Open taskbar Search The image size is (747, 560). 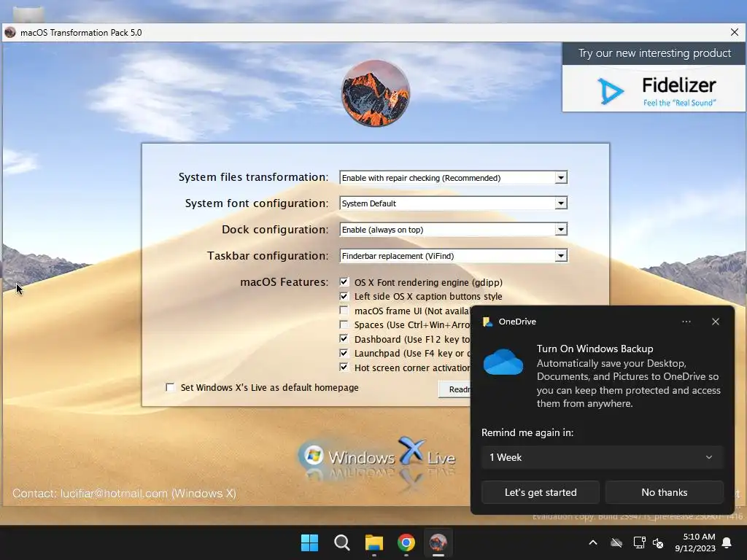click(x=341, y=542)
